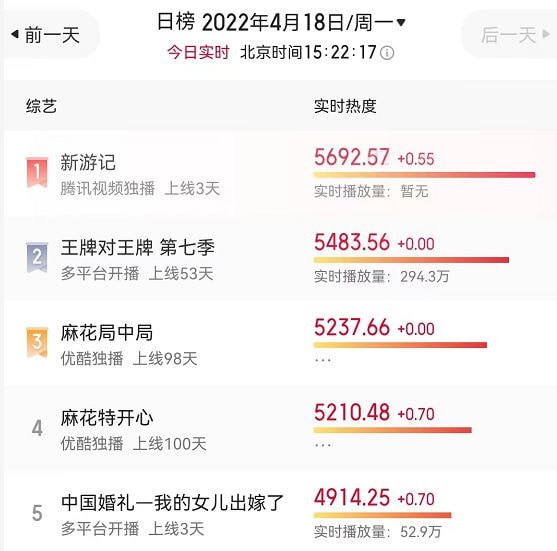Screen dimensions: 557x551
Task: Expand the 日榜 2022年4月18日 date selector
Action: click(281, 22)
